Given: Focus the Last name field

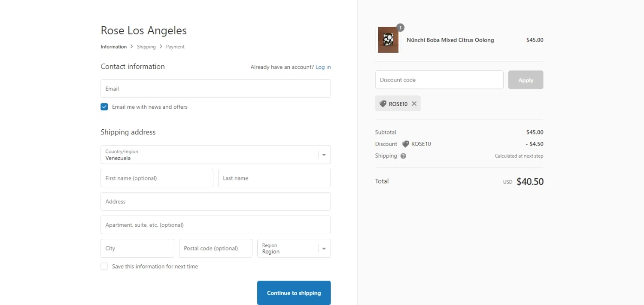Looking at the screenshot, I should [x=274, y=178].
